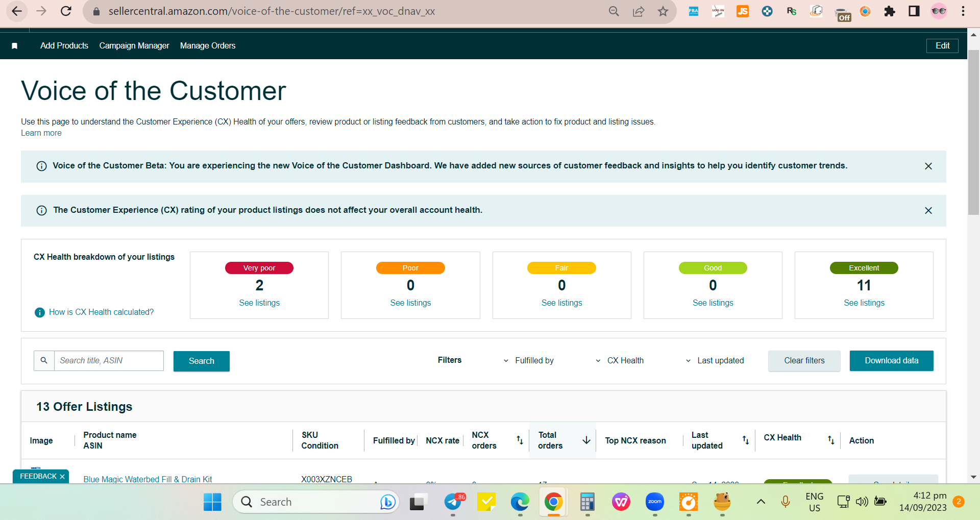Open Microsoft Edge from the taskbar

click(520, 502)
